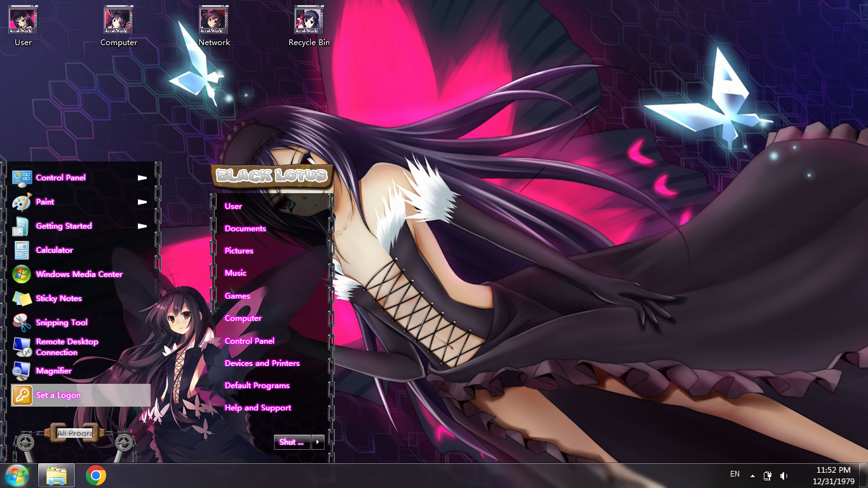Select the Calculator label text
This screenshot has height=488, width=868.
pos(55,250)
